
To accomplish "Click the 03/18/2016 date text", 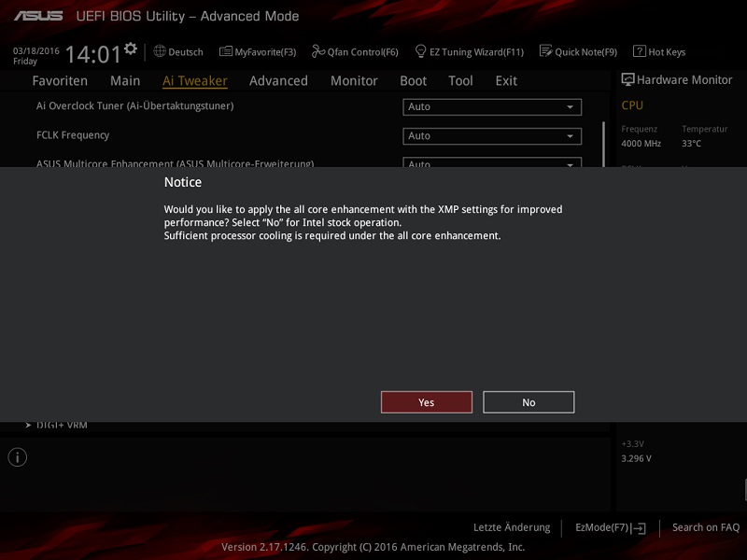I will pyautogui.click(x=36, y=51).
